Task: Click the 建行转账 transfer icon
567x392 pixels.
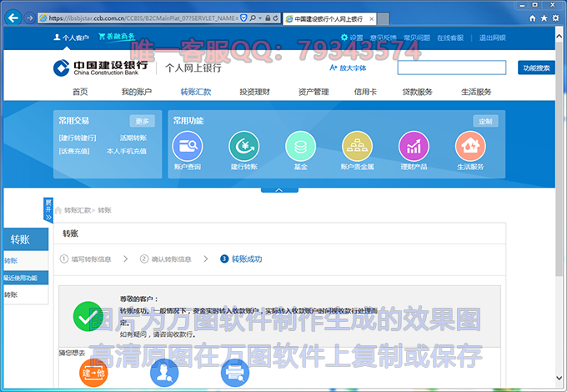Action: coord(243,147)
